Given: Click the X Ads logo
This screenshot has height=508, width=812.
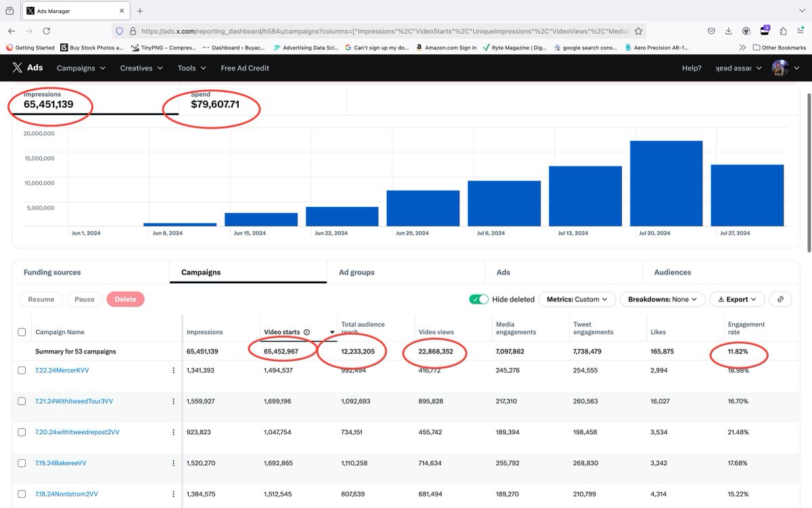Looking at the screenshot, I should pyautogui.click(x=27, y=68).
